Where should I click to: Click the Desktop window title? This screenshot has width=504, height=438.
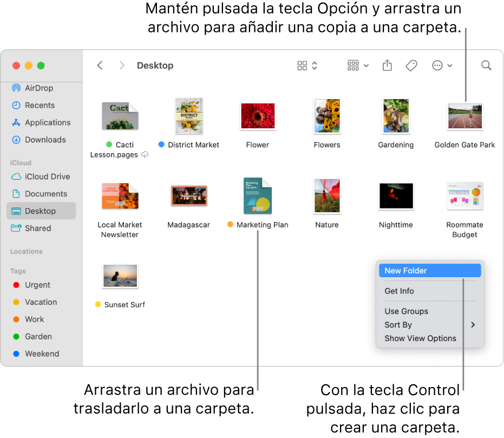(155, 66)
